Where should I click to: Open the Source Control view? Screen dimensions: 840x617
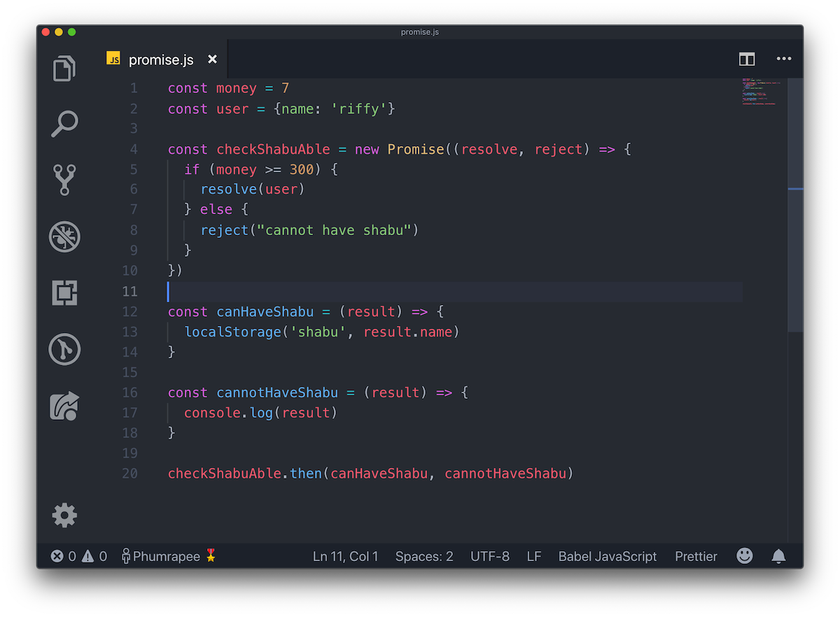pos(64,180)
